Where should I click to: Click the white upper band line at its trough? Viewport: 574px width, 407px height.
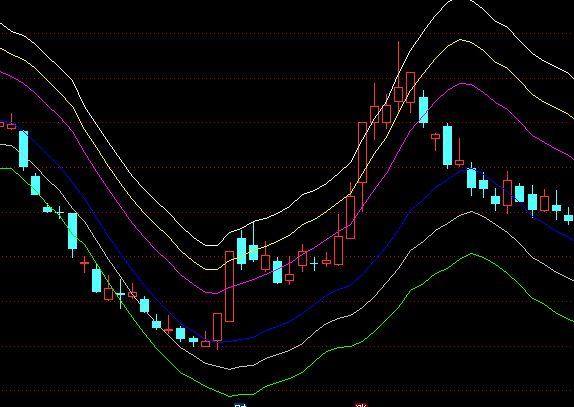(x=212, y=245)
